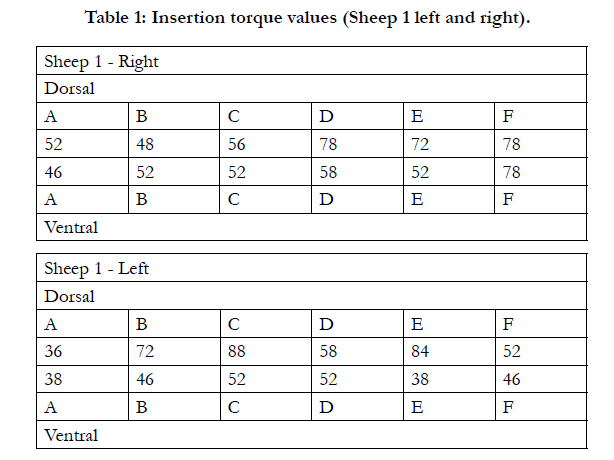This screenshot has height=460, width=614.
Task: Select value 84 under column E in Left table
Action: [x=420, y=351]
